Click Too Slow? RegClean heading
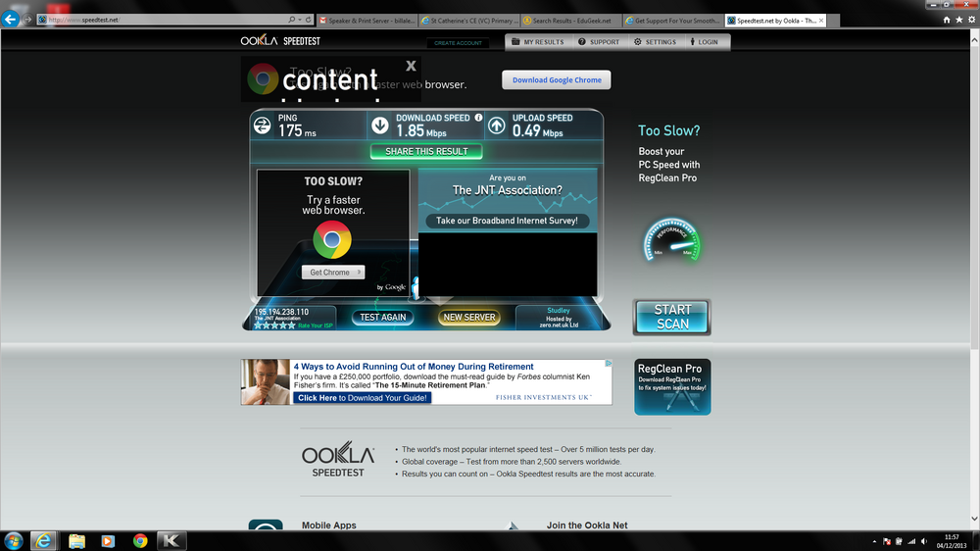The width and height of the screenshot is (980, 551). [x=668, y=130]
